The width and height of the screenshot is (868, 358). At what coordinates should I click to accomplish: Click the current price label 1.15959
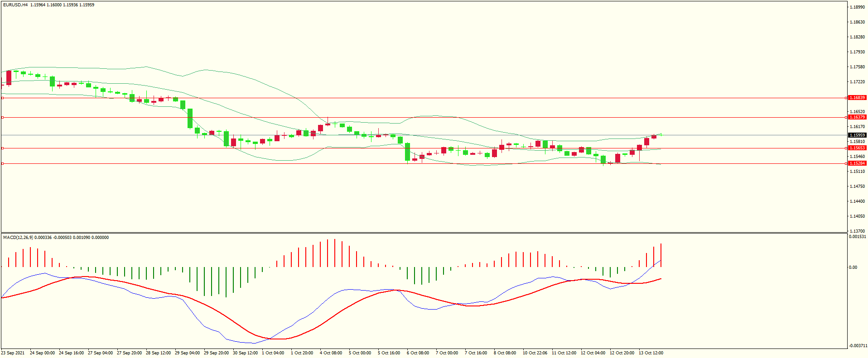tap(857, 135)
